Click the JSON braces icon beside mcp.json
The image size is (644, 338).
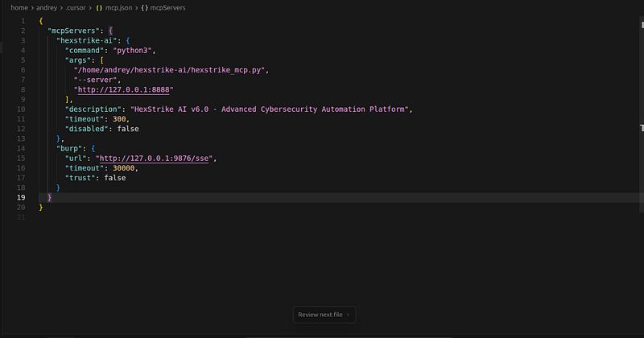click(98, 8)
